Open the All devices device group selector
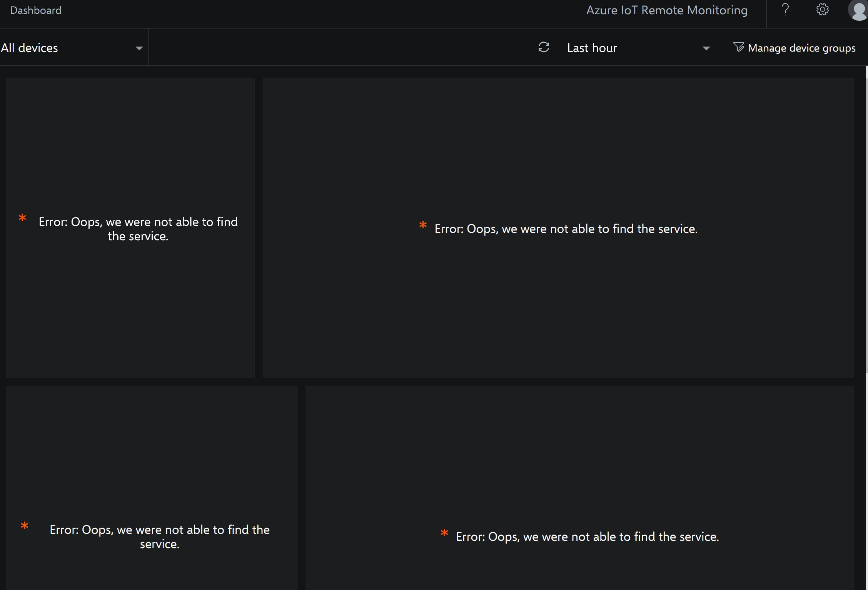868x590 pixels. (30, 47)
